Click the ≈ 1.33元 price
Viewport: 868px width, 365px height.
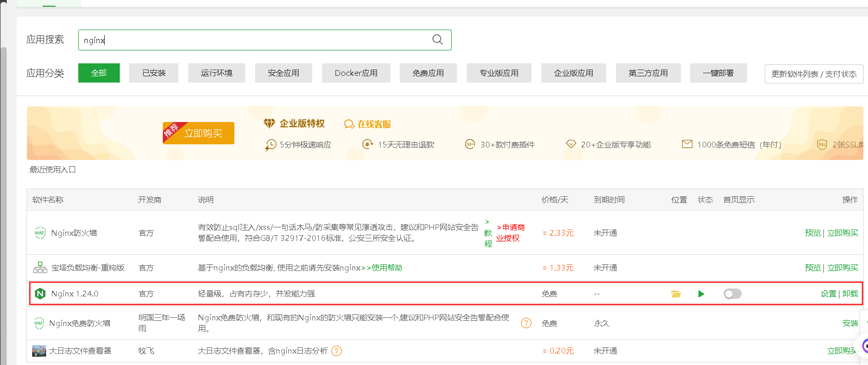coord(558,268)
